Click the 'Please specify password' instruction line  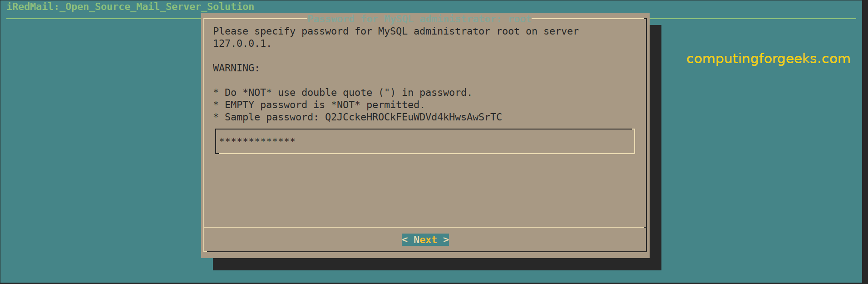coord(395,31)
